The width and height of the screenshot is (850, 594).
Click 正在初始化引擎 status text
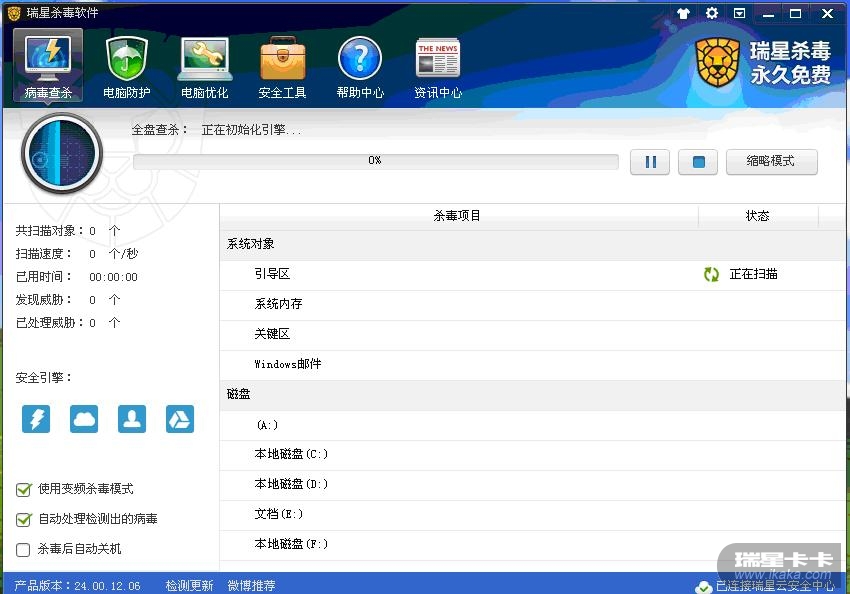coord(251,130)
